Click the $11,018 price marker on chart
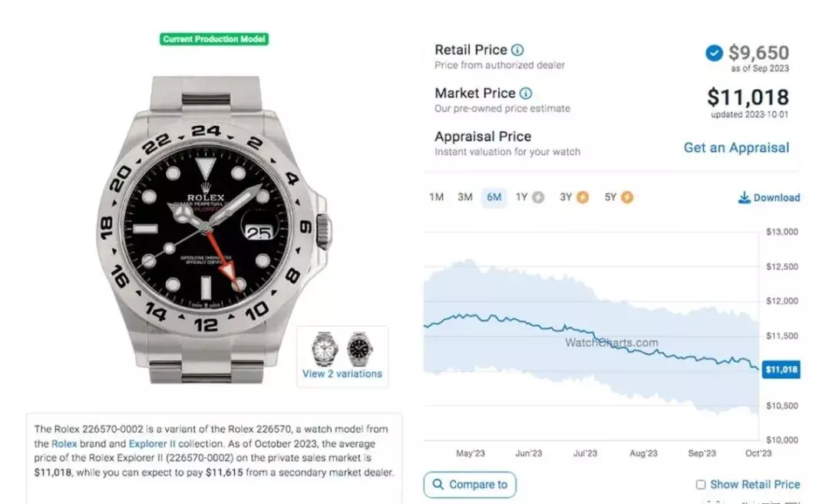Viewport: 829px width, 504px height. [781, 370]
